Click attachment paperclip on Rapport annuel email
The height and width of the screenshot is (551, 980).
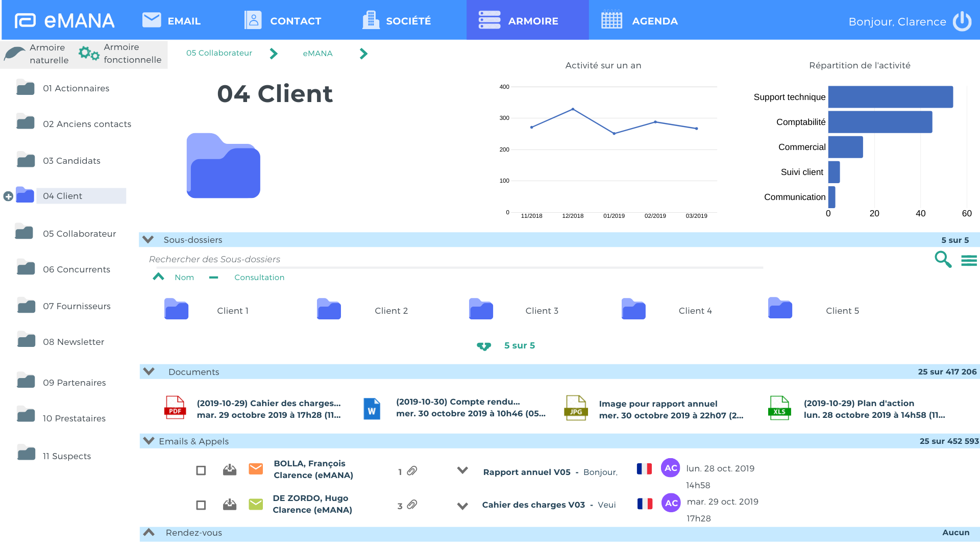click(x=412, y=470)
